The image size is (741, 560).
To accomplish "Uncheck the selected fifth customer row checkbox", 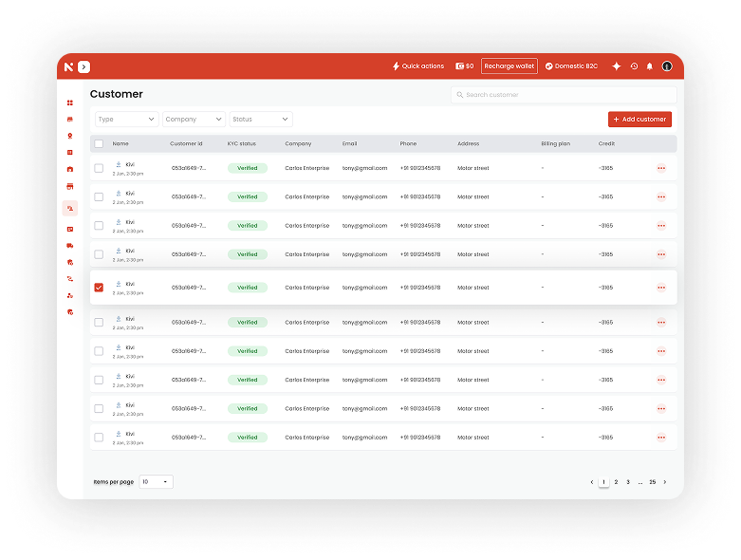I will click(99, 288).
